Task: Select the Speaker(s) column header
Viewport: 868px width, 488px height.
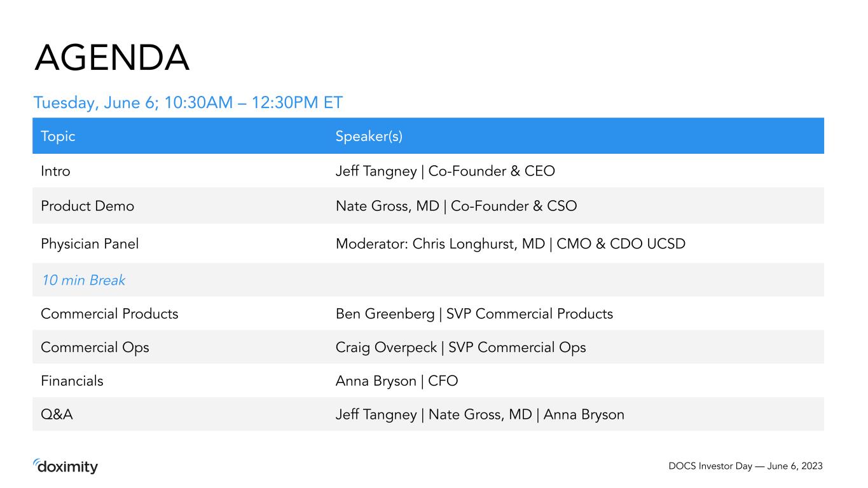Action: (369, 137)
